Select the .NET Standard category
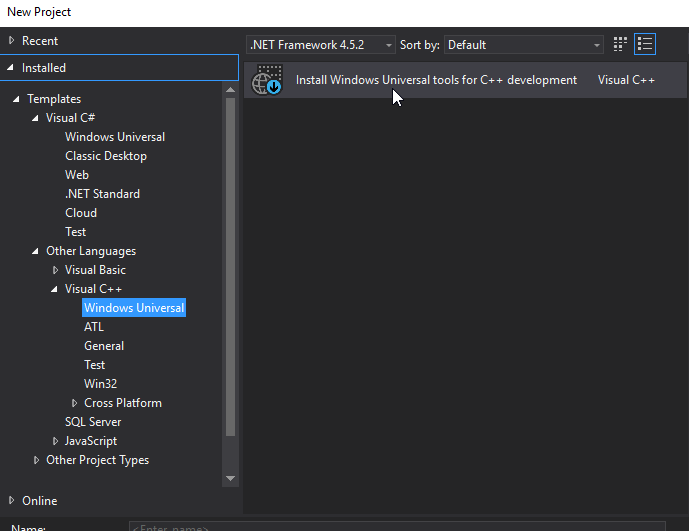Image resolution: width=689 pixels, height=531 pixels. point(102,194)
